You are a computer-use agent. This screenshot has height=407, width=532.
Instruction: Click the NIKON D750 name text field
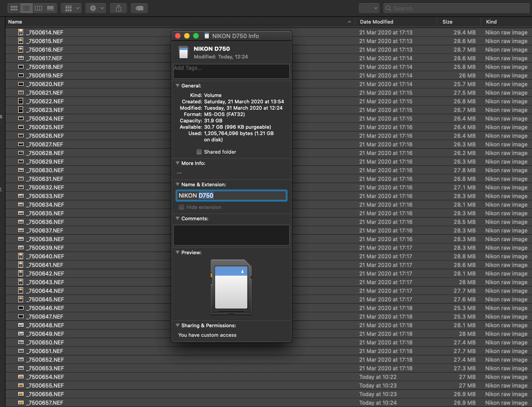coord(231,195)
